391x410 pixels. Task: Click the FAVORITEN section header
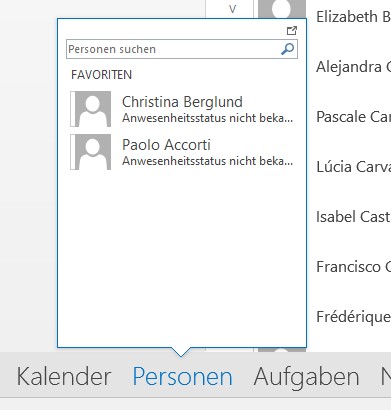[102, 75]
